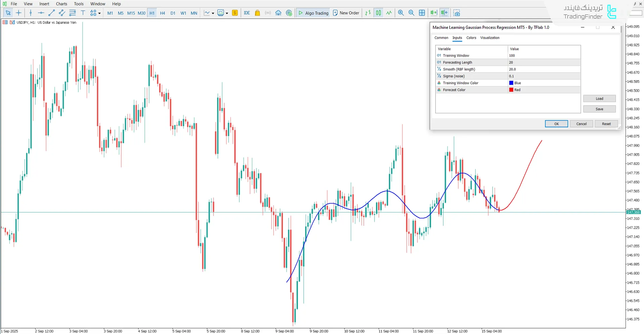Image resolution: width=644 pixels, height=334 pixels.
Task: Open the chart type dropdown arrow
Action: coord(213,13)
